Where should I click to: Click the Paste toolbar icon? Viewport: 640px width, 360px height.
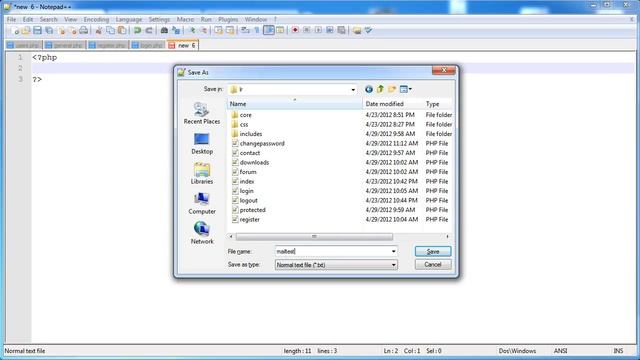coord(122,31)
